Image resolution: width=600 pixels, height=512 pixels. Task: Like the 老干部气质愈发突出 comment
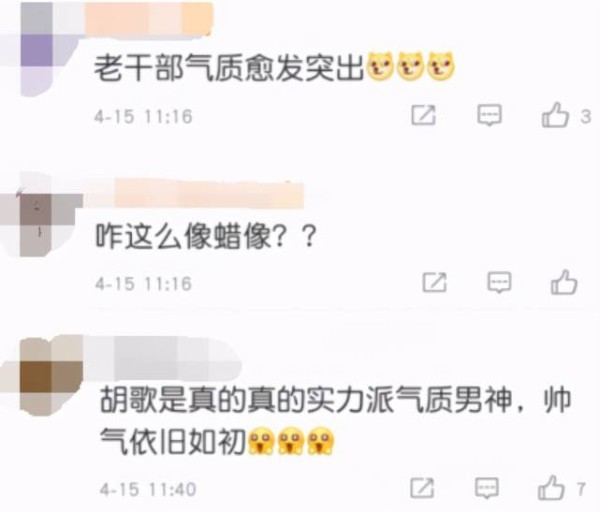555,114
